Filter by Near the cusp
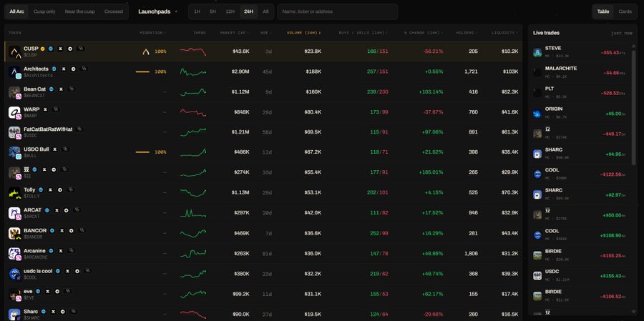The image size is (644, 321). 79,11
